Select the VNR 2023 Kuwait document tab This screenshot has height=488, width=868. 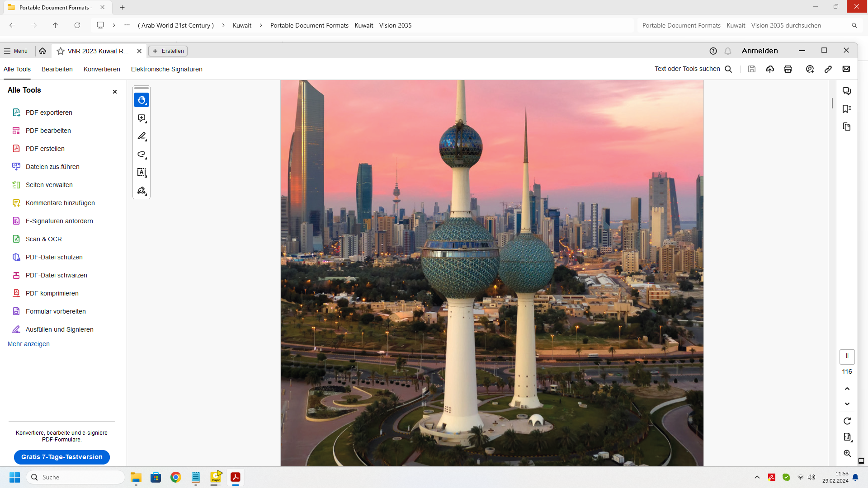coord(99,51)
